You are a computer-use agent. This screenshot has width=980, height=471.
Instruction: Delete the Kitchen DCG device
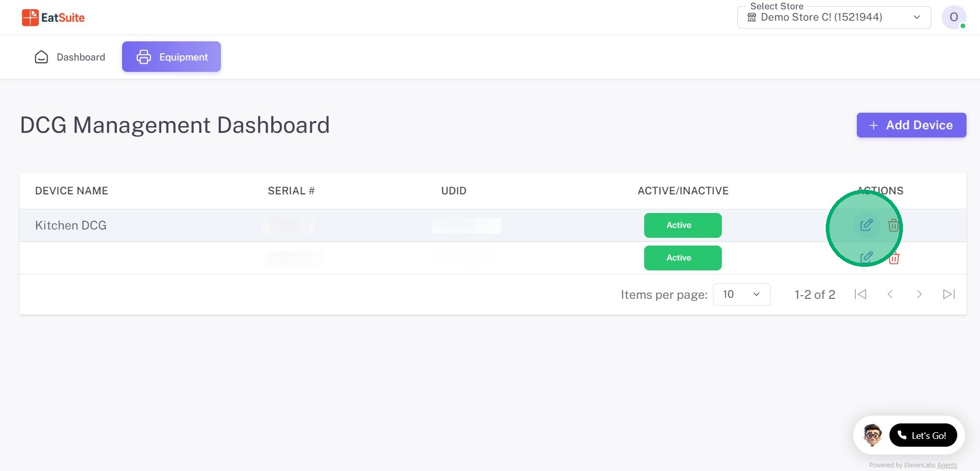[894, 225]
